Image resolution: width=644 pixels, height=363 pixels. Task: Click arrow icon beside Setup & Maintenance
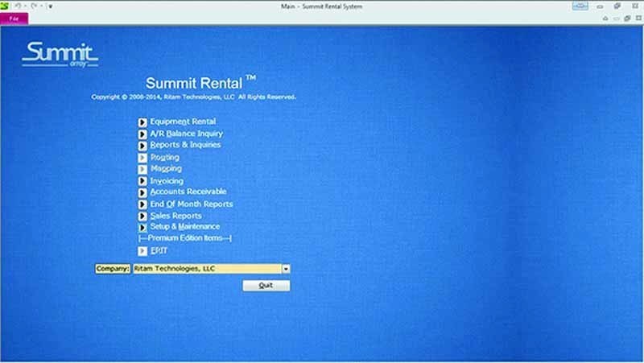142,228
